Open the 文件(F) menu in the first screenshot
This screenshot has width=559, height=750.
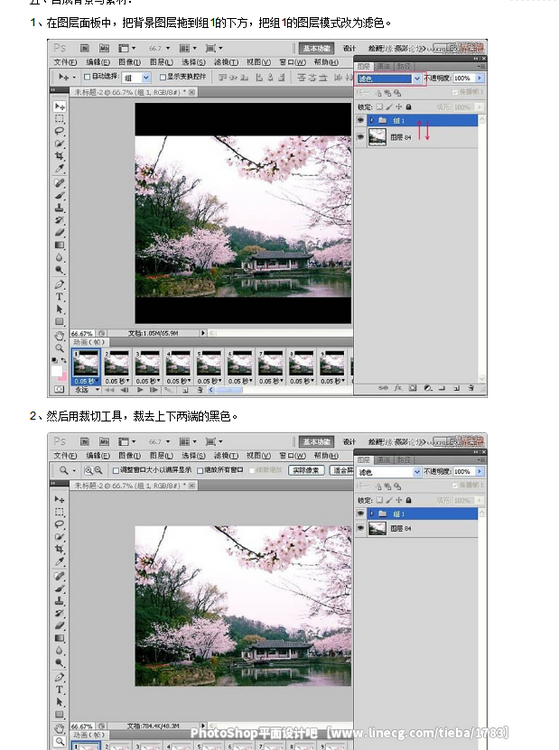65,62
